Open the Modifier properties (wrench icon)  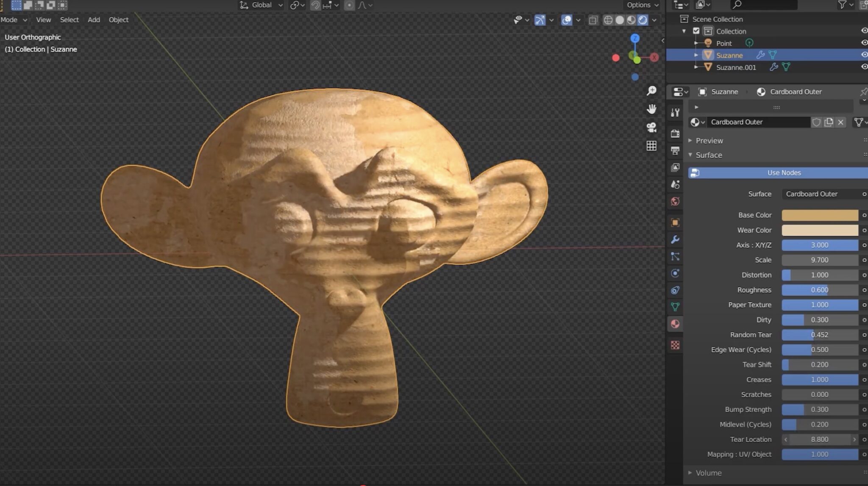point(675,239)
